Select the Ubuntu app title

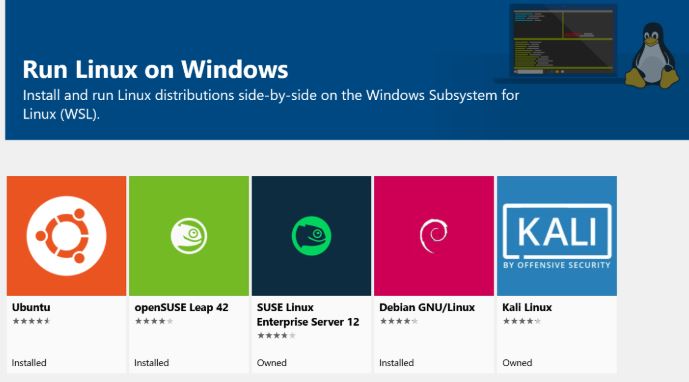click(31, 307)
